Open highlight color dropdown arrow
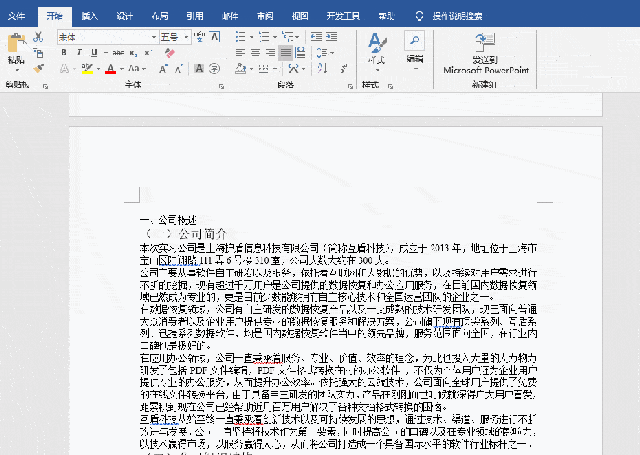This screenshot has width=640, height=455. point(98,69)
